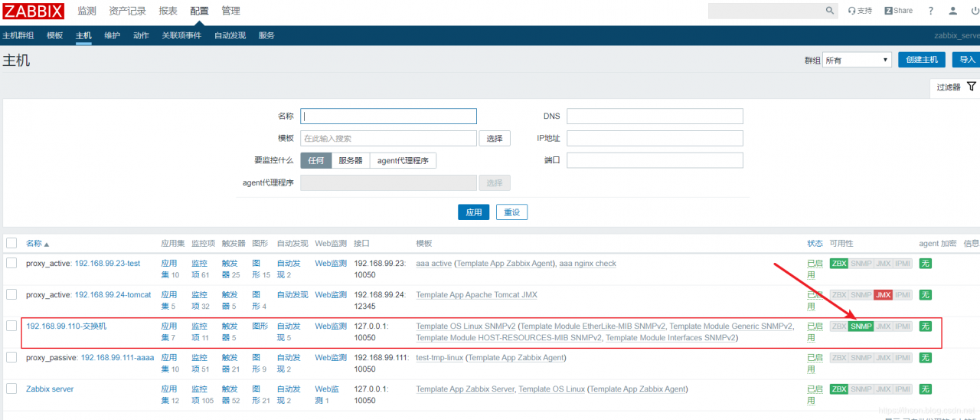Select the 服务器 monitoring option
Viewport: 980px width, 420px height.
pyautogui.click(x=351, y=160)
